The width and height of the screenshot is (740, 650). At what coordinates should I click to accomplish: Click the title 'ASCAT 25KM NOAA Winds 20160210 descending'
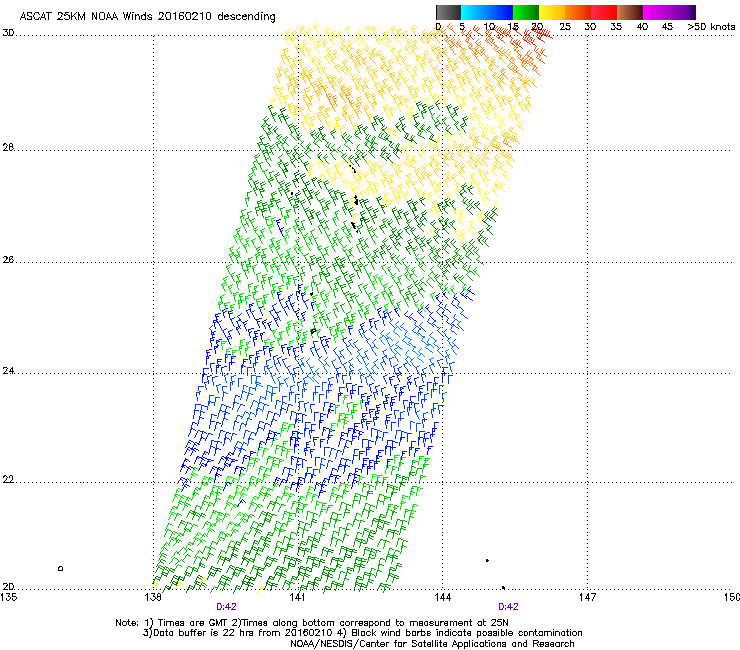(147, 17)
